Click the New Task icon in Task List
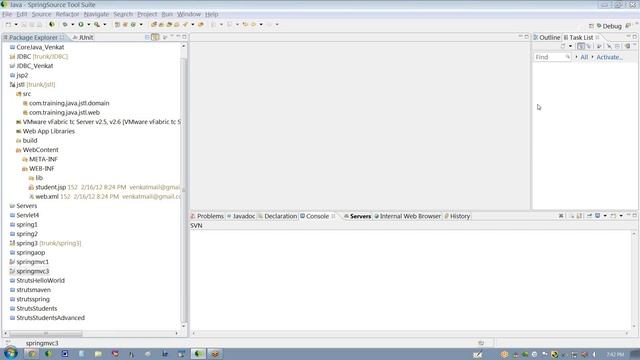 (563, 46)
